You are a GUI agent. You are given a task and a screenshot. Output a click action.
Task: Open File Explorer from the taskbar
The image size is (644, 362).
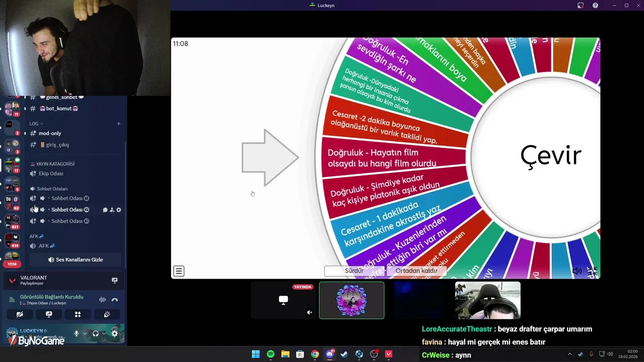tap(285, 354)
